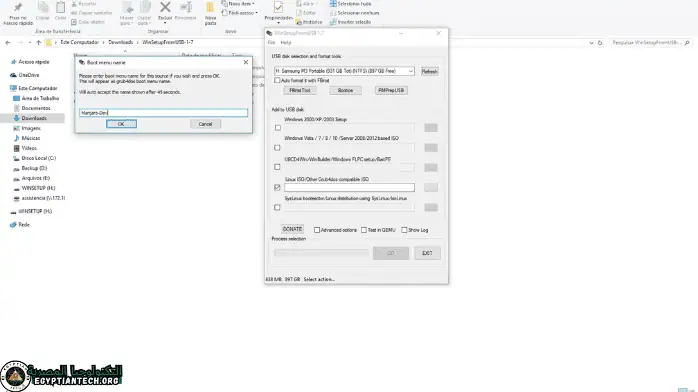Click the Copiar ribbon icon
Viewport: 698px width, 392px height.
click(x=43, y=8)
